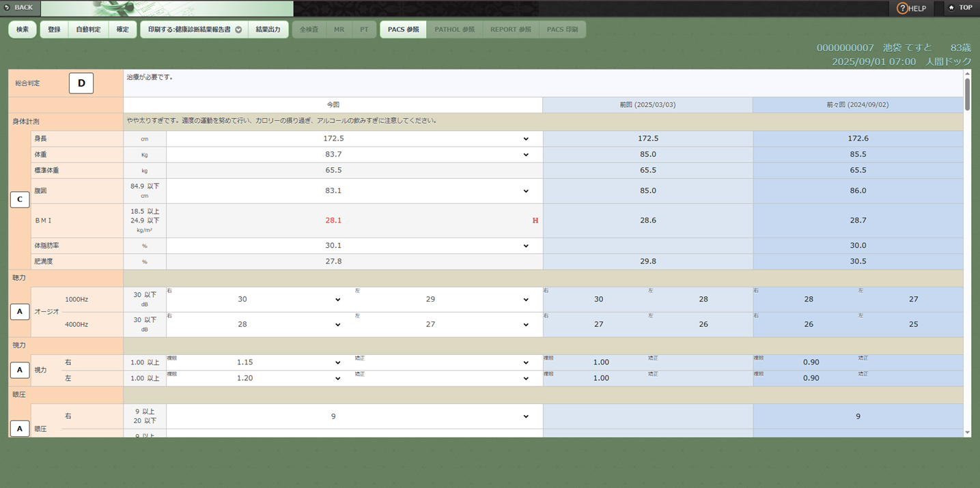Click the 身体計測 C judgment box
This screenshot has width=980, height=488.
pyautogui.click(x=20, y=200)
